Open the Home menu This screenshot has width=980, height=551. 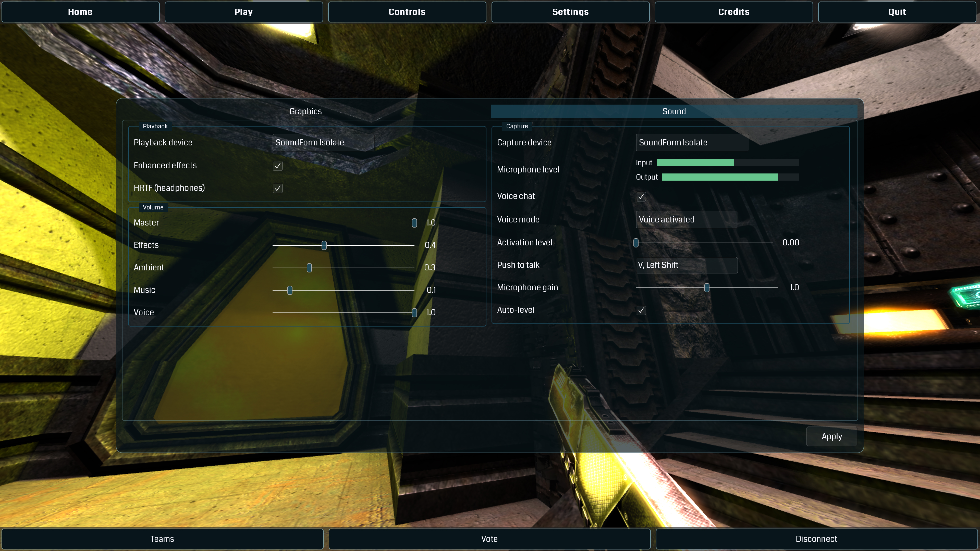click(x=80, y=12)
